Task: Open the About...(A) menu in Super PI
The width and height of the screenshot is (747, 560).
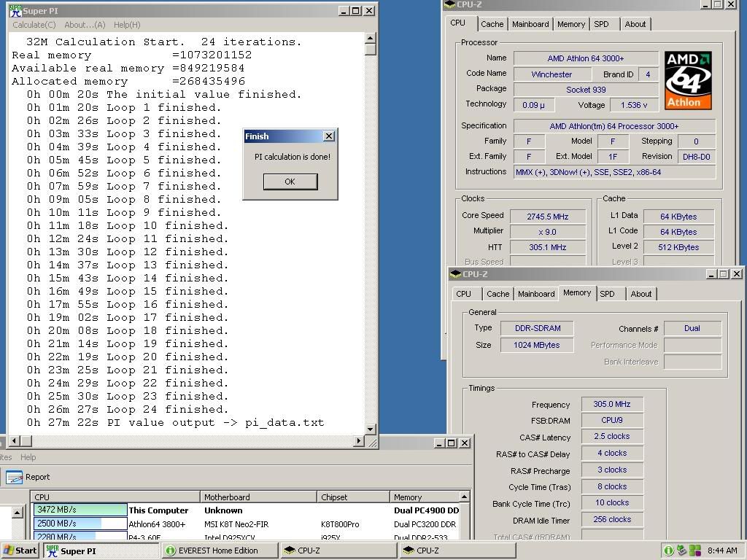Action: pos(85,25)
